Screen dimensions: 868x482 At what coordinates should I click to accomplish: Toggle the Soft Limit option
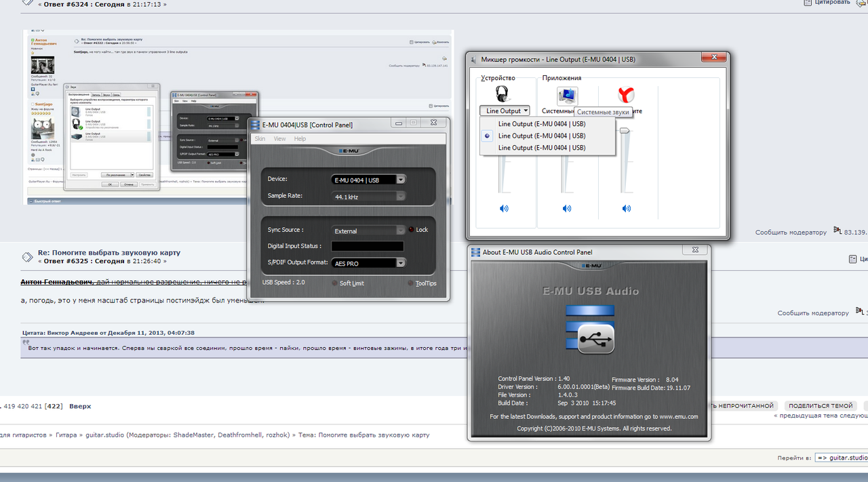pyautogui.click(x=347, y=283)
